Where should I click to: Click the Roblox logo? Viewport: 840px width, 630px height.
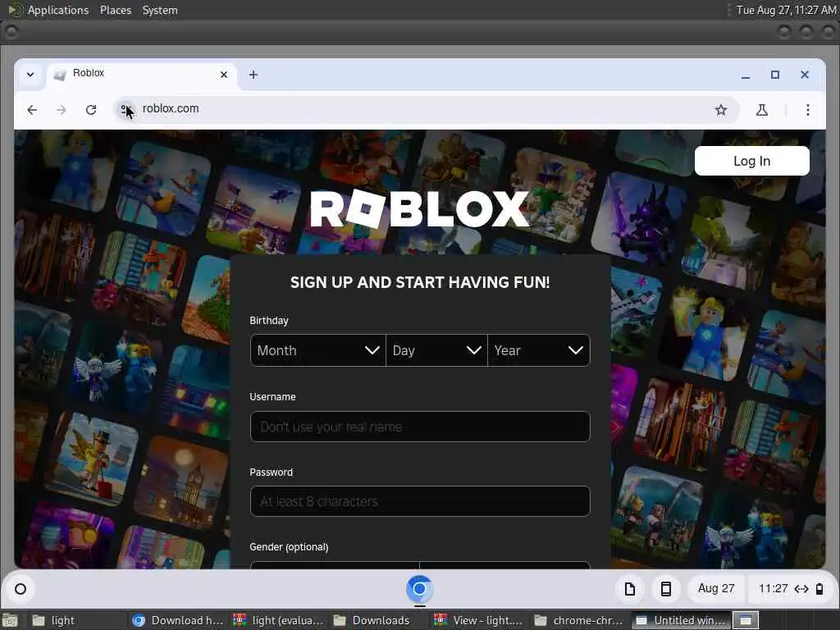(420, 209)
